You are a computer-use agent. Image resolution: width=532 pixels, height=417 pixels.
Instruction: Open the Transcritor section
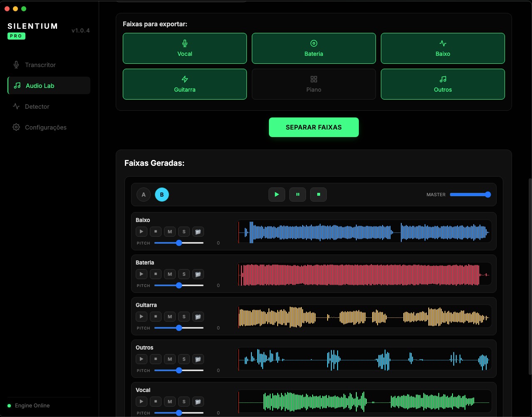click(x=40, y=65)
